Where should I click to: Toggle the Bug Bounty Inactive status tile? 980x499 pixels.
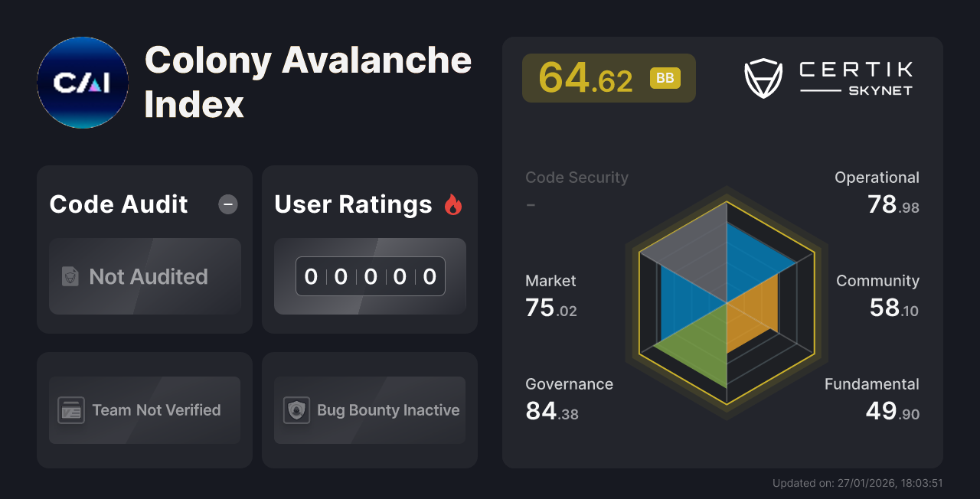369,410
